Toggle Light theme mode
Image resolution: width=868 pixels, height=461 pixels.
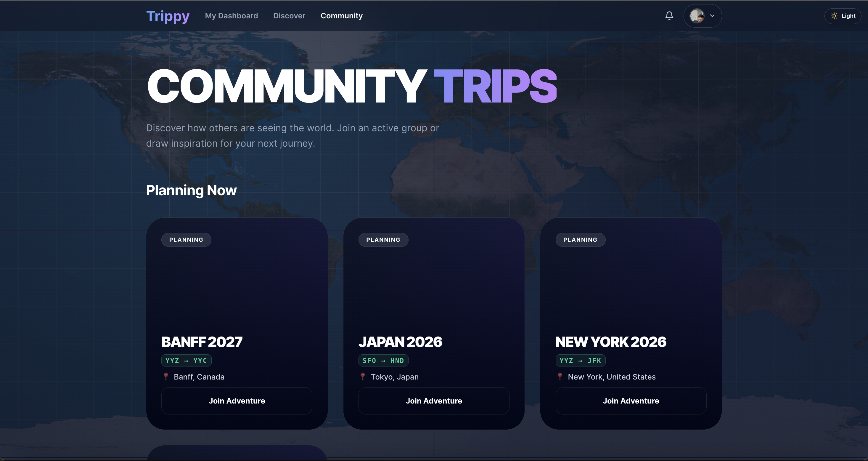(843, 16)
